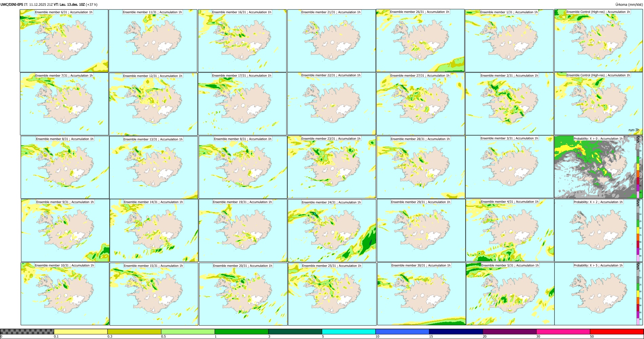Click the Ensemble member 26/31 map
The height and width of the screenshot is (339, 644).
coord(420,40)
